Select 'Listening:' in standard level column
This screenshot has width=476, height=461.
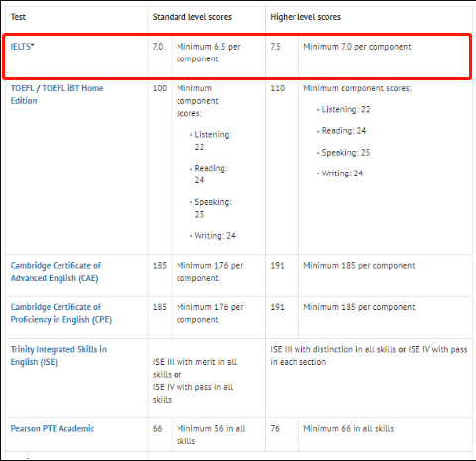click(213, 135)
